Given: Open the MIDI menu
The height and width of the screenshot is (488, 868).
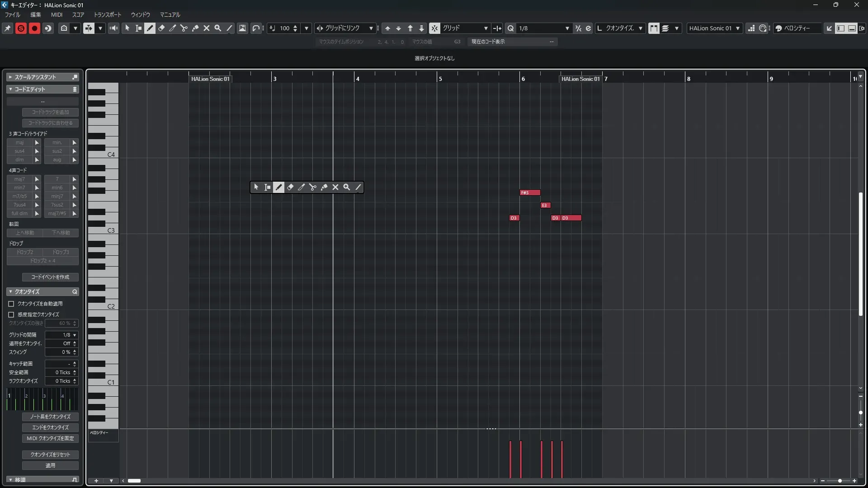Looking at the screenshot, I should pyautogui.click(x=57, y=15).
